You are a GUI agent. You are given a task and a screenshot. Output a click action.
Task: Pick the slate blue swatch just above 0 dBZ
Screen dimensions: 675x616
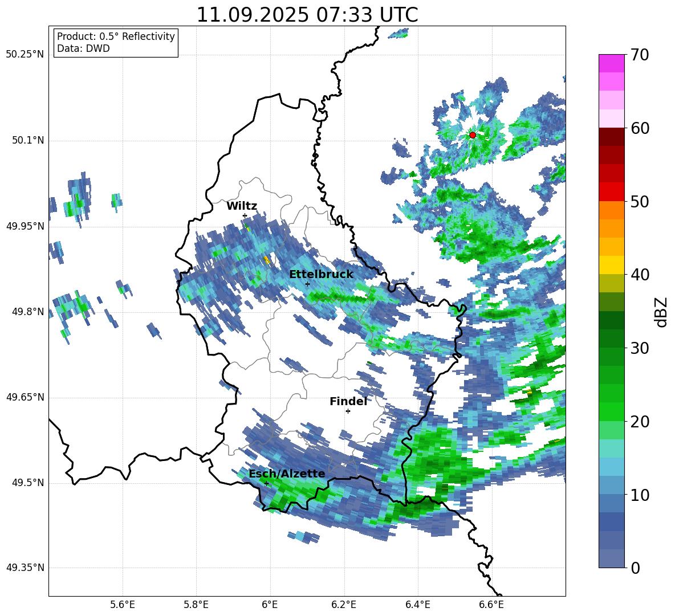pyautogui.click(x=611, y=558)
